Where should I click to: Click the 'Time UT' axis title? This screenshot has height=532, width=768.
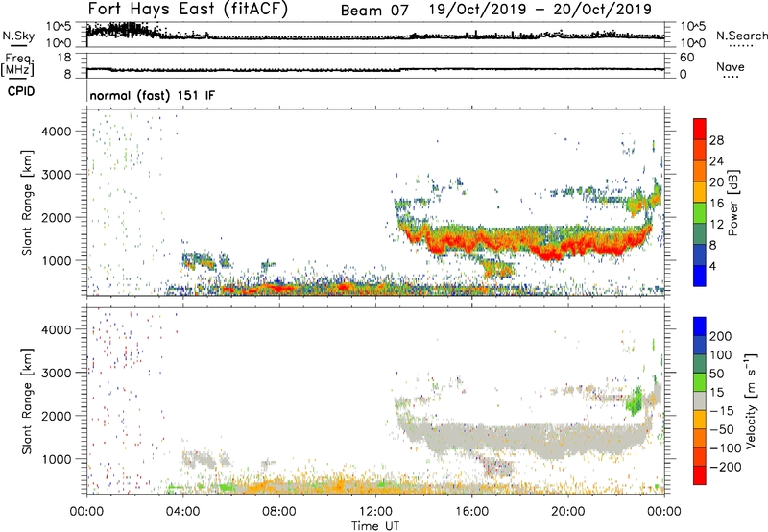(375, 525)
